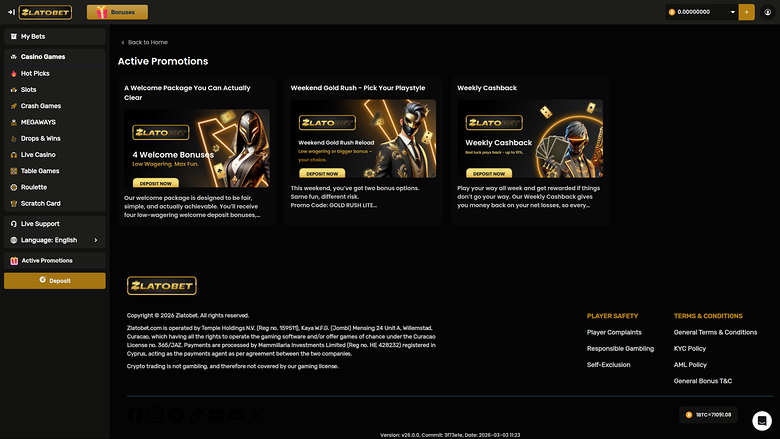Open the Facebook social icon

tap(135, 415)
